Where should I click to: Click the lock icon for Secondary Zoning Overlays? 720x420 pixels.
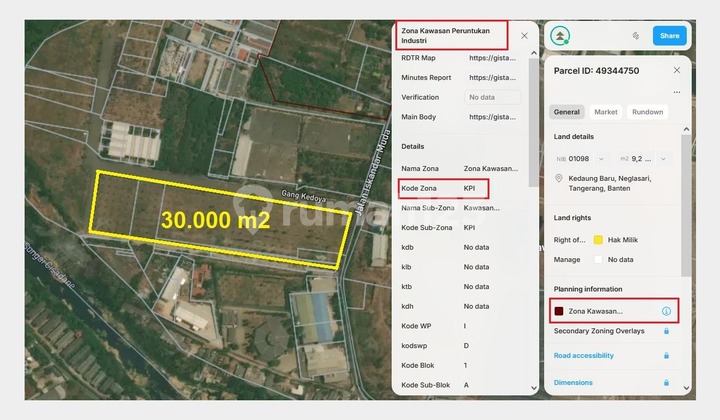click(666, 331)
